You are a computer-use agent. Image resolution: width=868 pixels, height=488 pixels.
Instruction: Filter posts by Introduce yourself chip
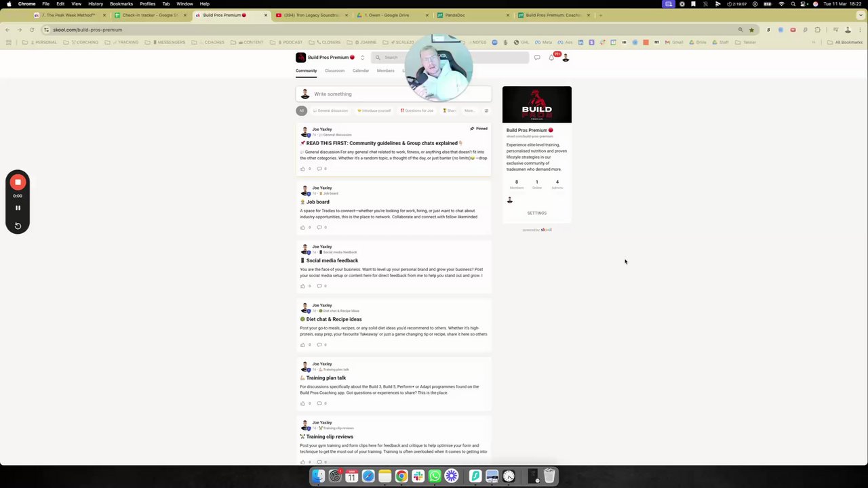(x=374, y=110)
